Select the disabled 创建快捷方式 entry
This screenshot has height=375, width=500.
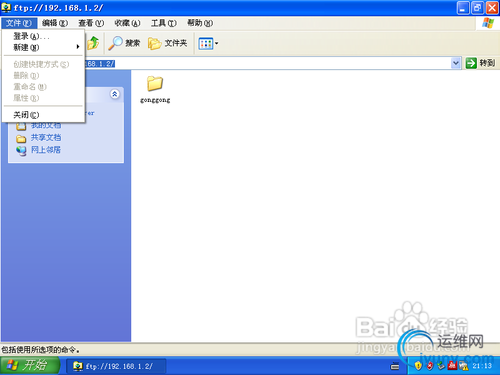tap(43, 64)
